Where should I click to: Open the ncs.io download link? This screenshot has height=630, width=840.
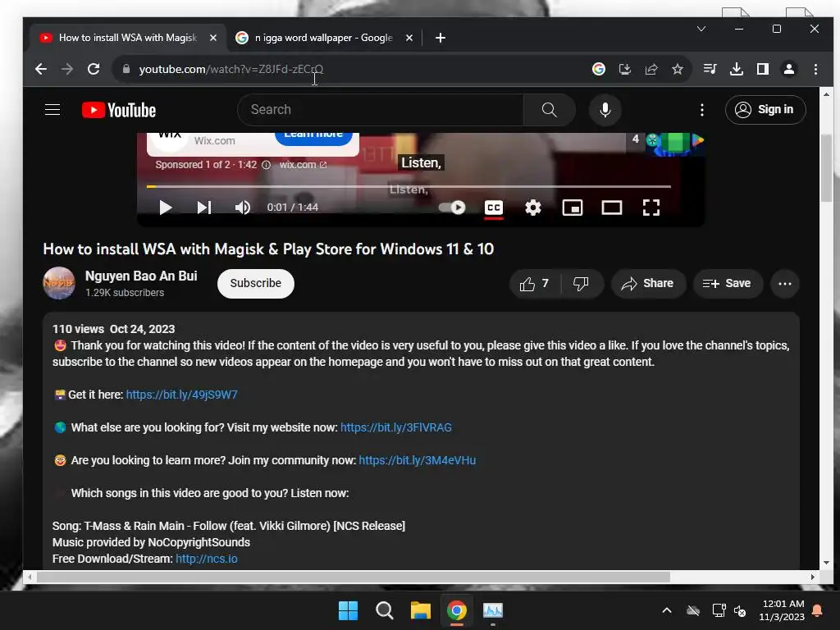coord(206,559)
